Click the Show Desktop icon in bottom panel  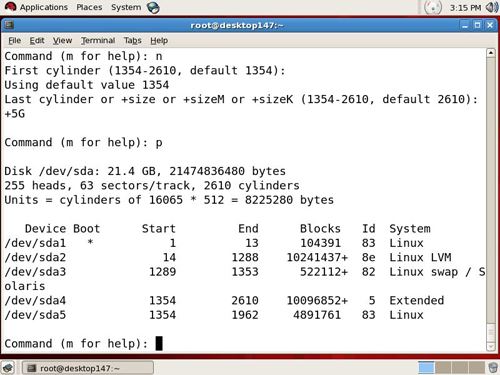[8, 368]
